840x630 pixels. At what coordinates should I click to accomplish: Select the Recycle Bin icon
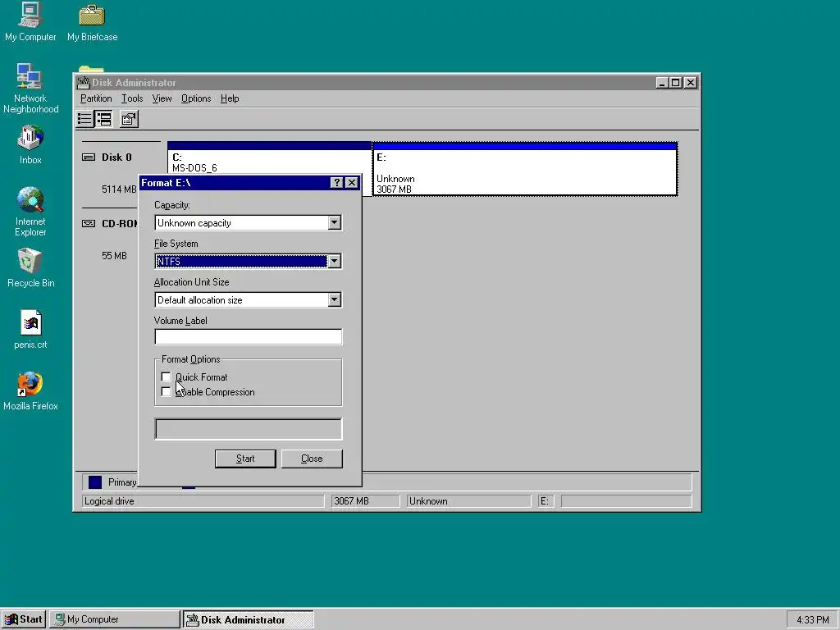coord(30,268)
